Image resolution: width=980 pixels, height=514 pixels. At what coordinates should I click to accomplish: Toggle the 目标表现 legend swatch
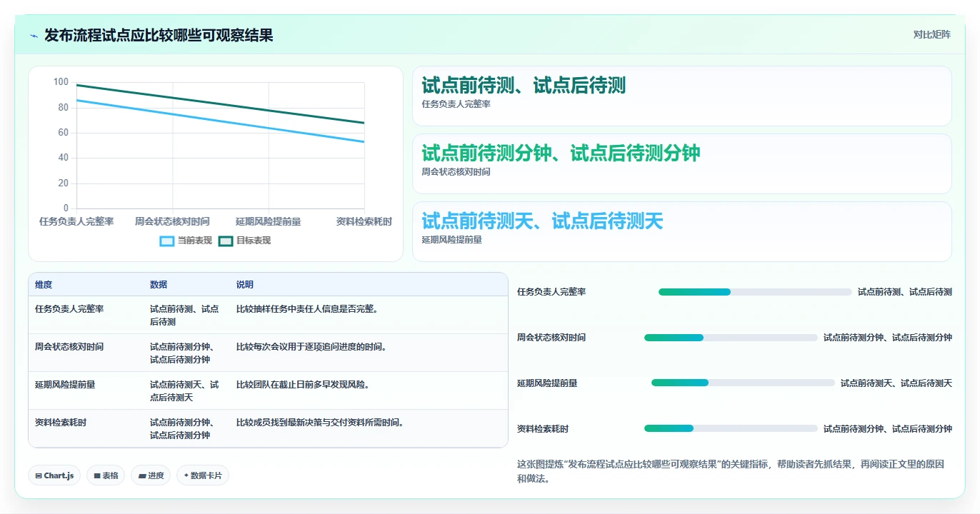(226, 241)
